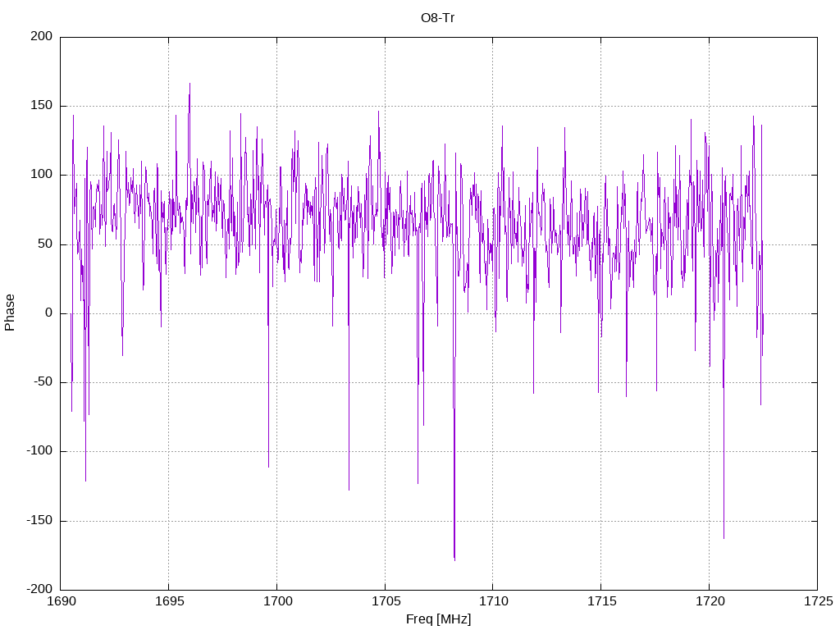Click the y-axis value -50

pos(43,382)
